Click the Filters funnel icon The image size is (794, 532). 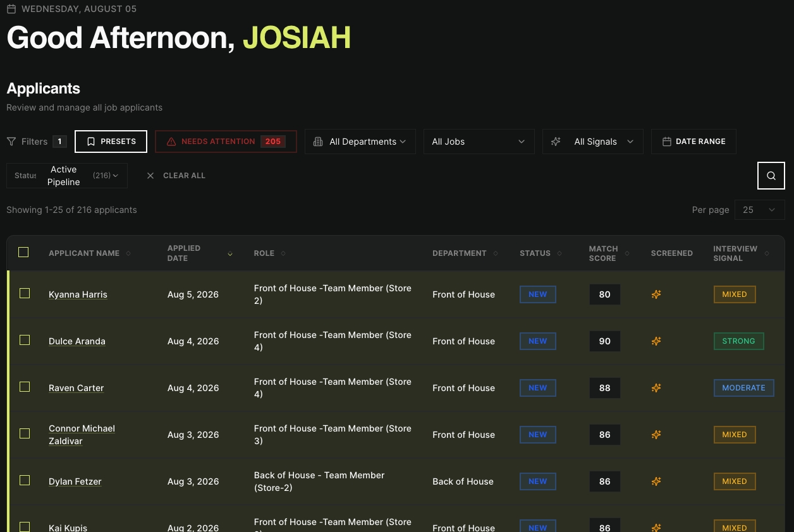pyautogui.click(x=11, y=142)
